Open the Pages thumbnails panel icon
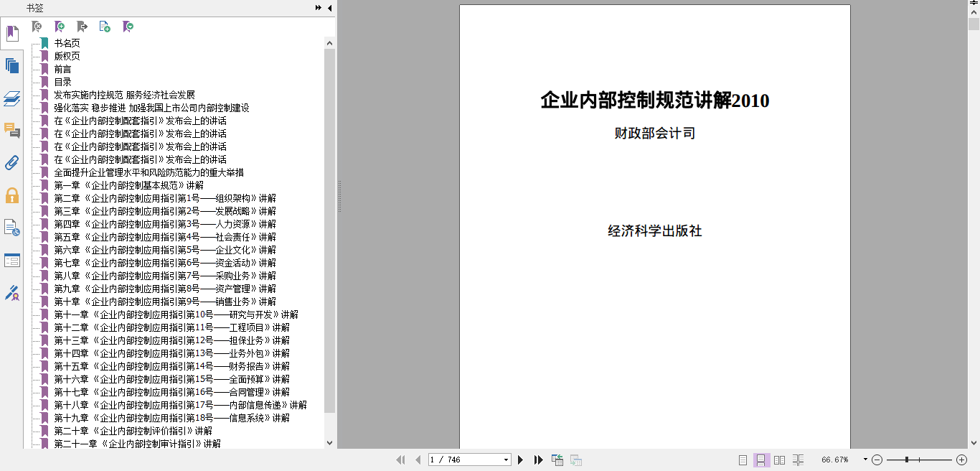Viewport: 980px width, 471px height. tap(12, 66)
